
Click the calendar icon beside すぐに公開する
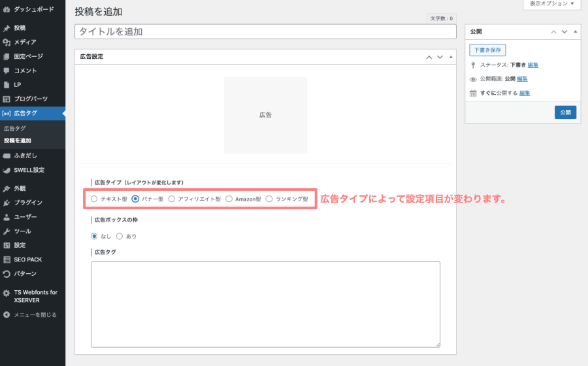(x=473, y=93)
